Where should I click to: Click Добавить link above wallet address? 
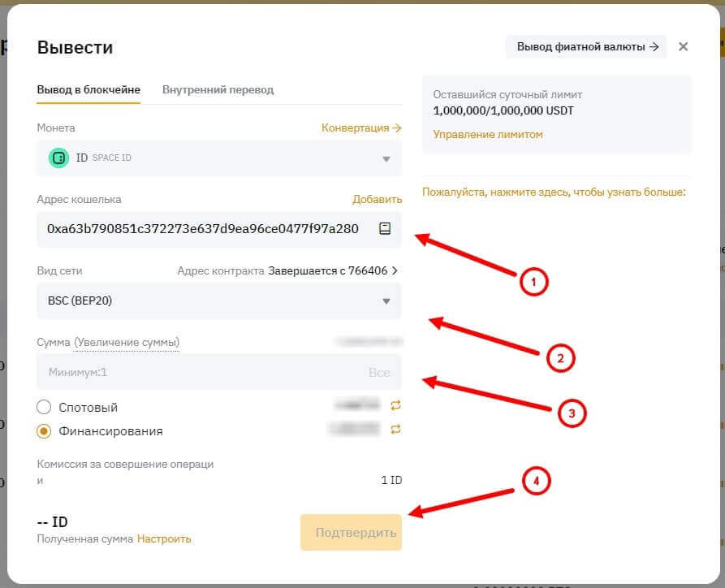click(x=377, y=200)
